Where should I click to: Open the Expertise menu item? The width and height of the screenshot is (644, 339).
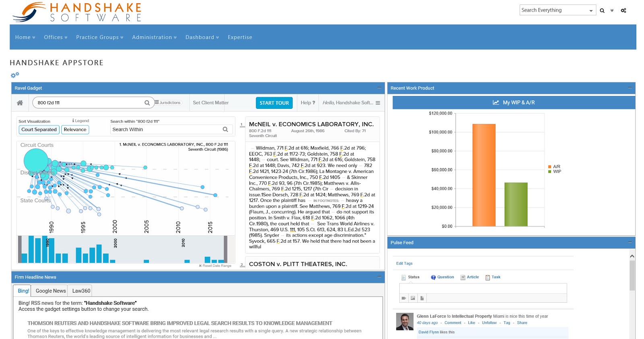tap(240, 37)
